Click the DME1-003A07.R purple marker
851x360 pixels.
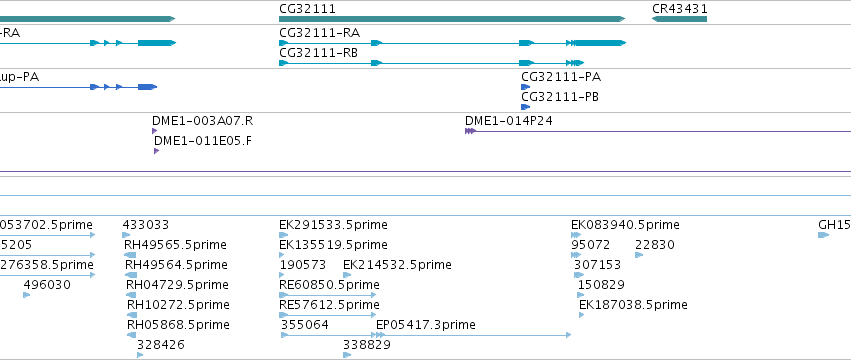pyautogui.click(x=155, y=131)
